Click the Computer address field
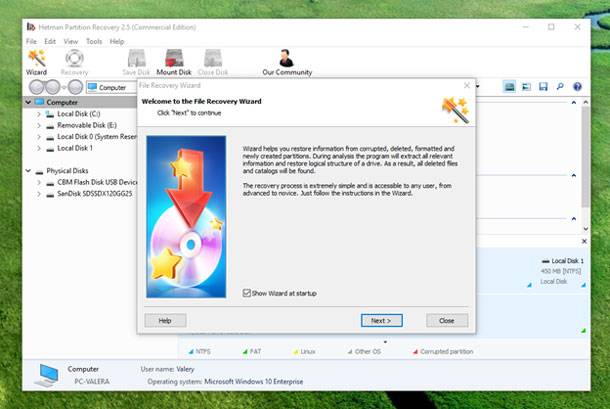This screenshot has width=610, height=409. pos(112,88)
